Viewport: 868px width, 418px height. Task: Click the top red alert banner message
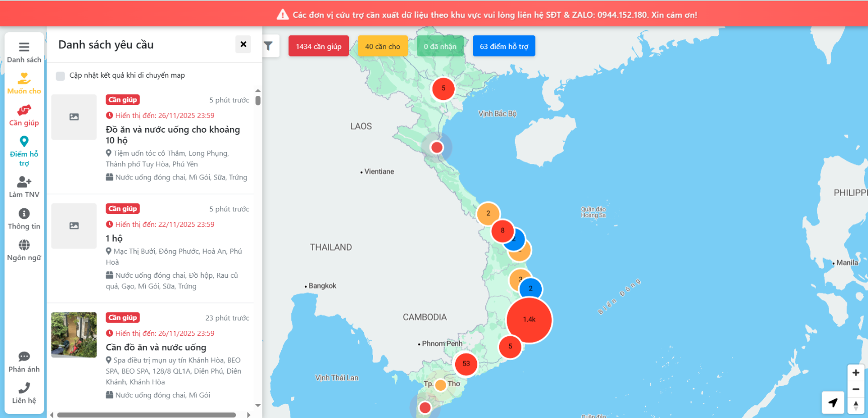coord(487,15)
